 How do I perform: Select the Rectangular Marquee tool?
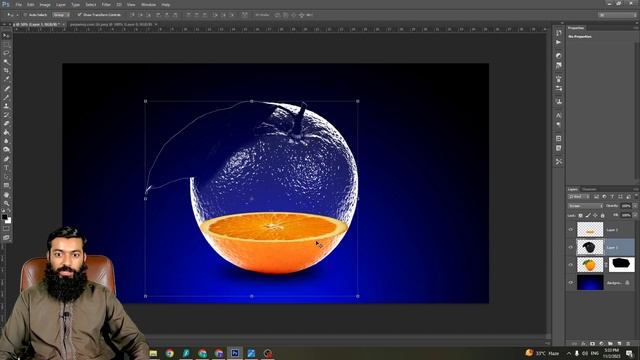pyautogui.click(x=6, y=44)
